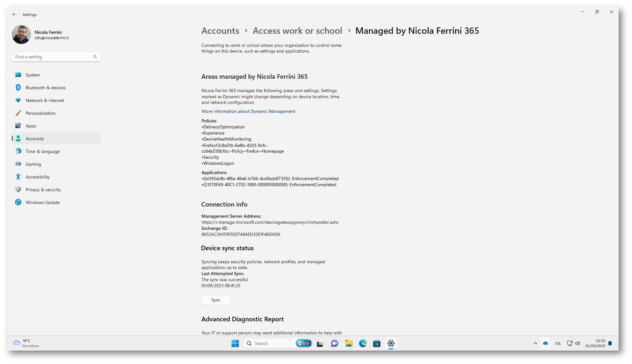632x364 pixels.
Task: Click the info@nicolaferrini.it account email
Action: (52, 38)
